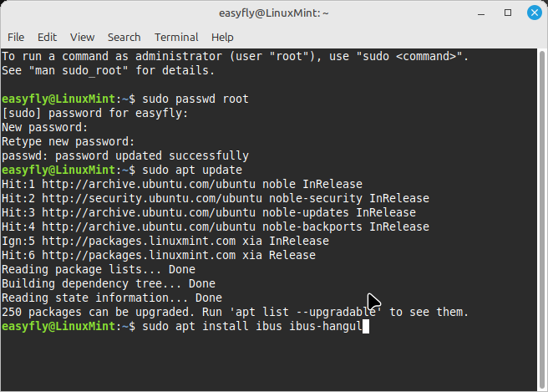Click the Hit:6 xia Release line
The width and height of the screenshot is (548, 392).
(x=159, y=255)
